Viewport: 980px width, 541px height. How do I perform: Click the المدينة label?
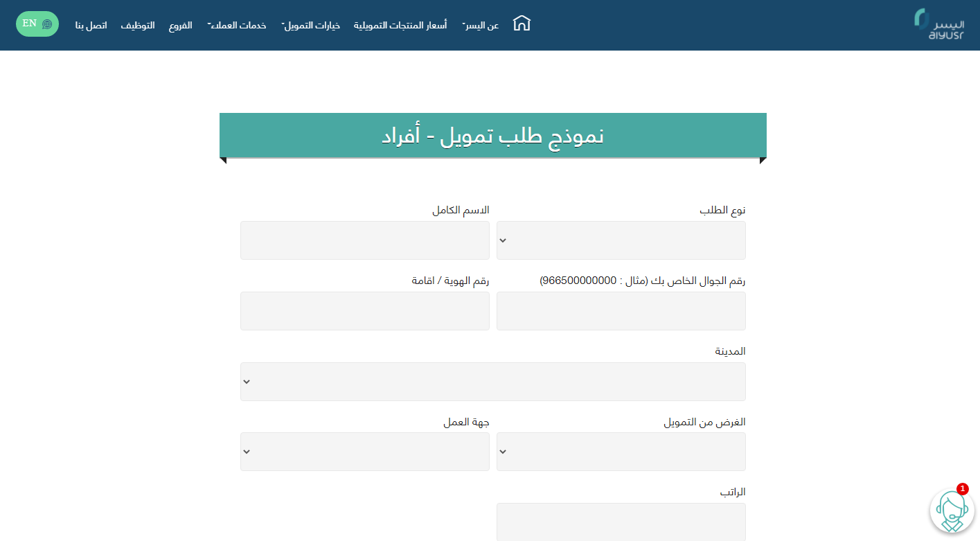click(x=731, y=351)
